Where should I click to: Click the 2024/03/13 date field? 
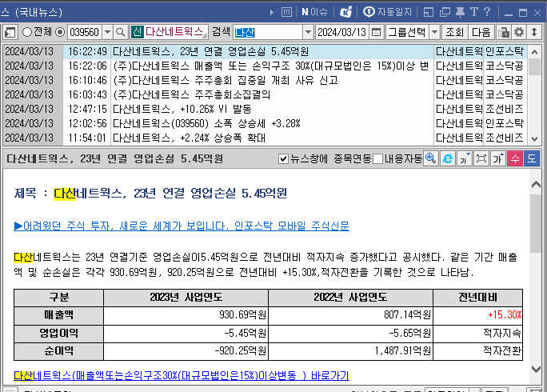tap(342, 33)
